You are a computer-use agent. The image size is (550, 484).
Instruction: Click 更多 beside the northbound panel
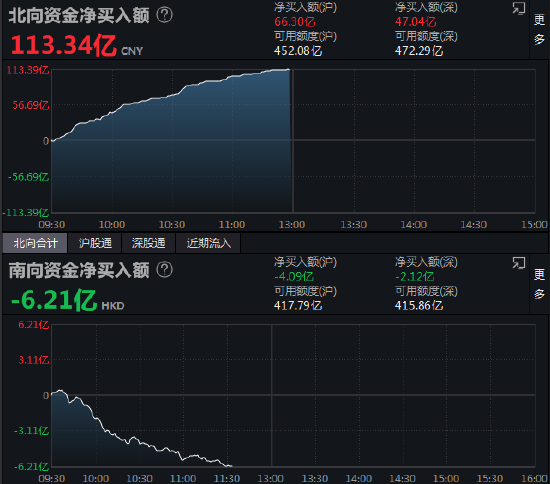pyautogui.click(x=539, y=29)
